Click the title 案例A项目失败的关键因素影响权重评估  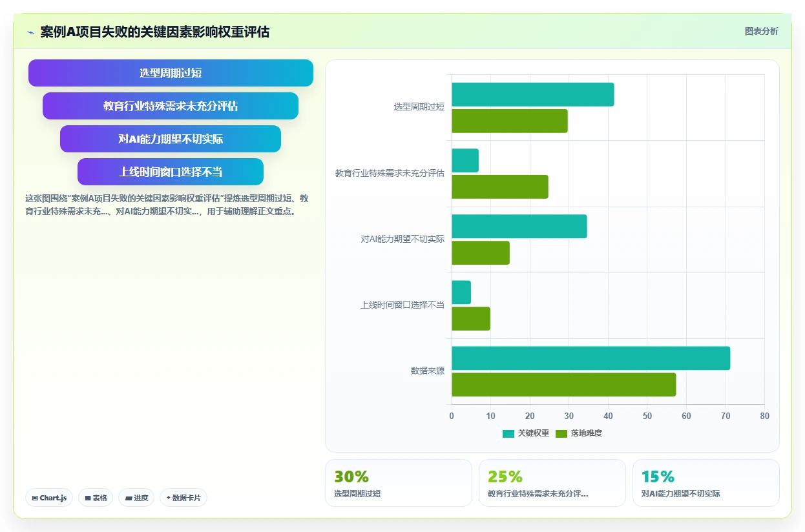coord(155,32)
